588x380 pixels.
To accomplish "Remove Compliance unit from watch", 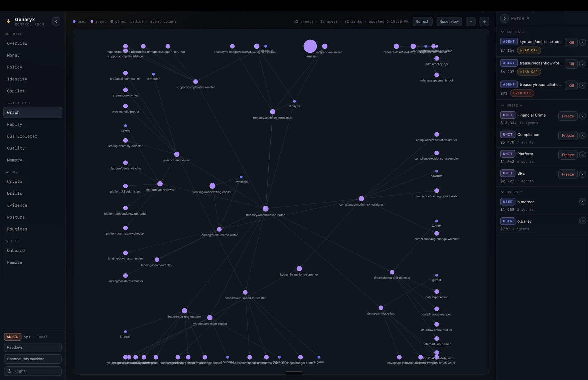I will pyautogui.click(x=582, y=135).
